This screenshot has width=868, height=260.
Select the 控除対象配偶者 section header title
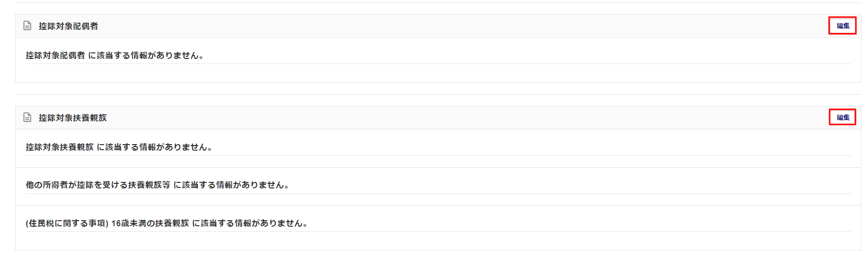coord(69,26)
